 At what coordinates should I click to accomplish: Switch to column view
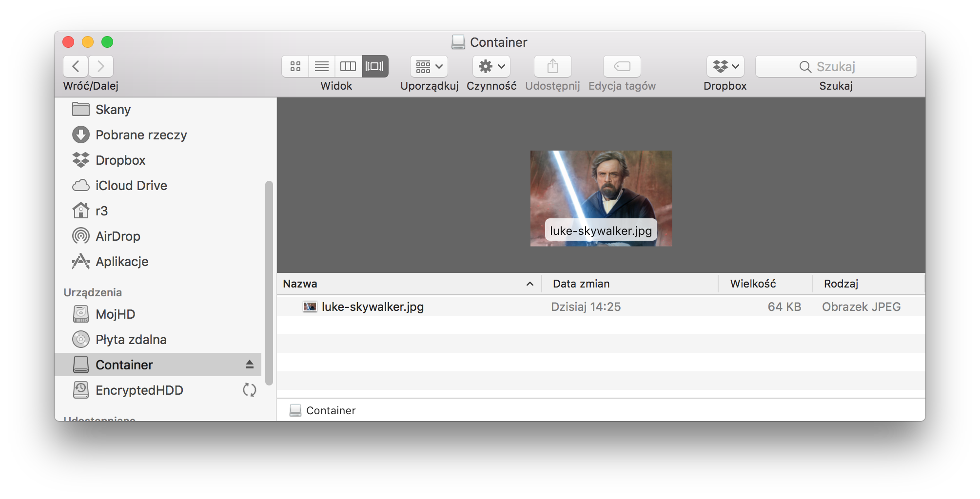[x=348, y=66]
